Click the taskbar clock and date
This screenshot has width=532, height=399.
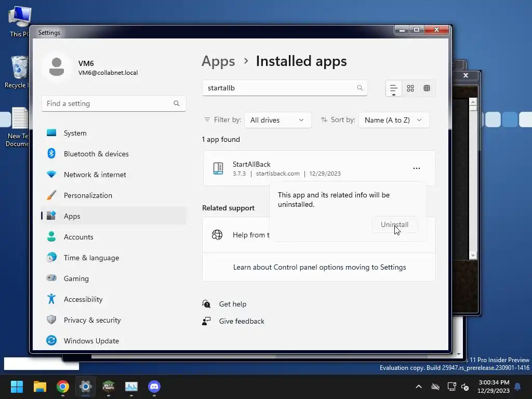(494, 387)
